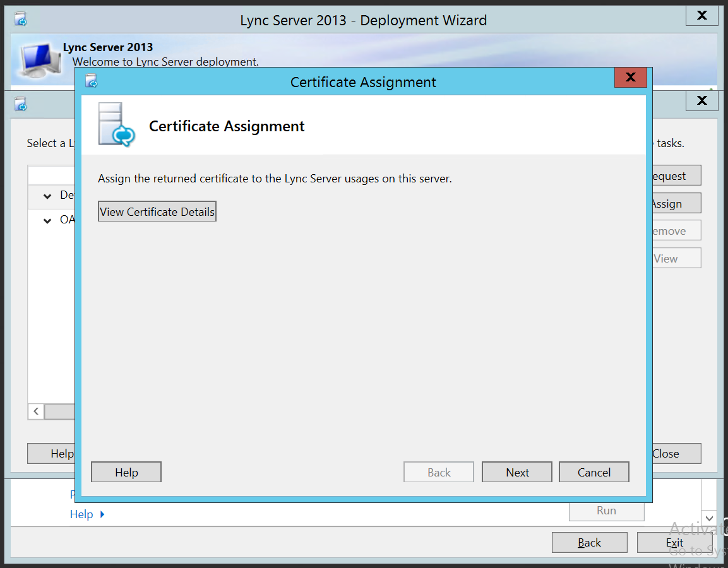
Task: Collapse the 'OA' row chevron in certificate list
Action: click(47, 221)
